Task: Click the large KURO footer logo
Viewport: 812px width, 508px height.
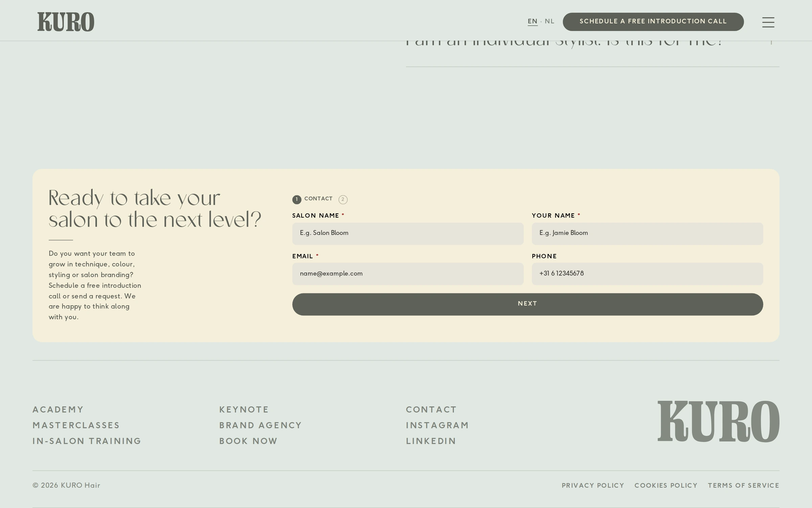Action: pos(718,421)
